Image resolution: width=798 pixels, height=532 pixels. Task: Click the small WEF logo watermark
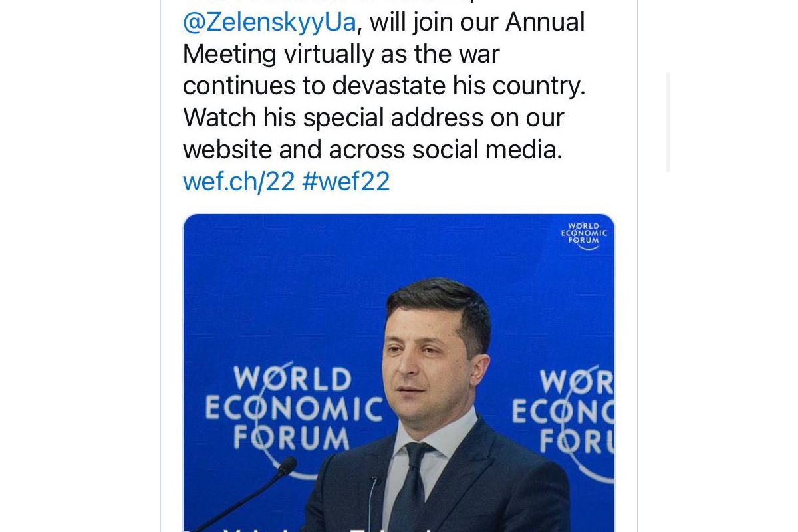click(x=584, y=236)
